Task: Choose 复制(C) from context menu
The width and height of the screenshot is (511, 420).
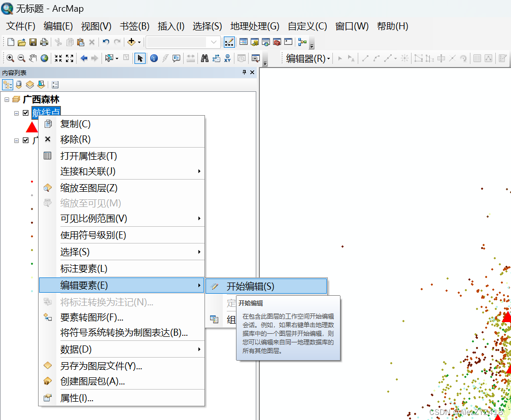Action: (x=122, y=124)
